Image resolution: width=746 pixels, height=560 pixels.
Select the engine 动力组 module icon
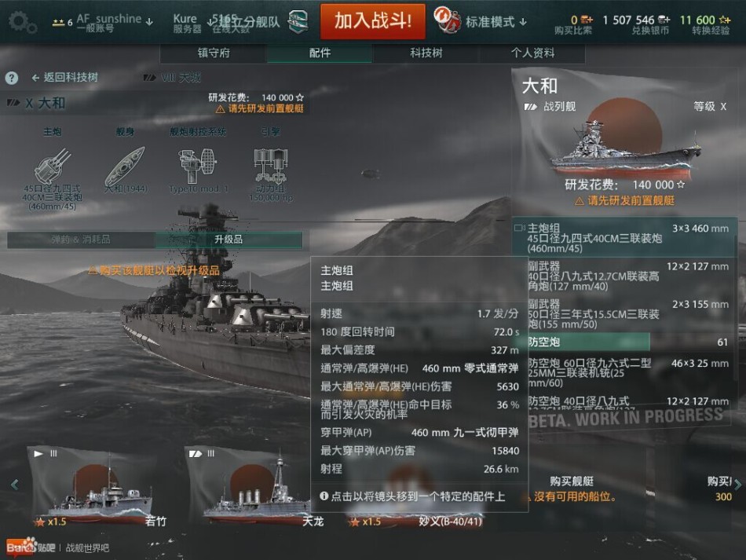[271, 166]
